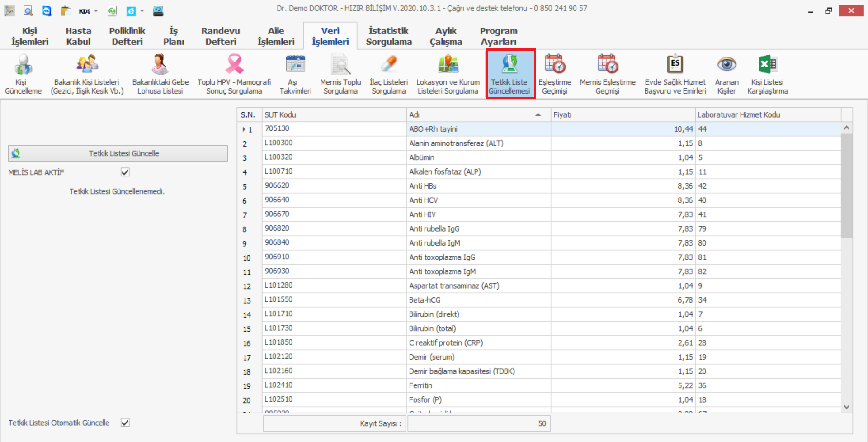Open Kişi Listesi Karşılaştırma Excel icon
Viewport: 868px width, 442px height.
tap(767, 74)
